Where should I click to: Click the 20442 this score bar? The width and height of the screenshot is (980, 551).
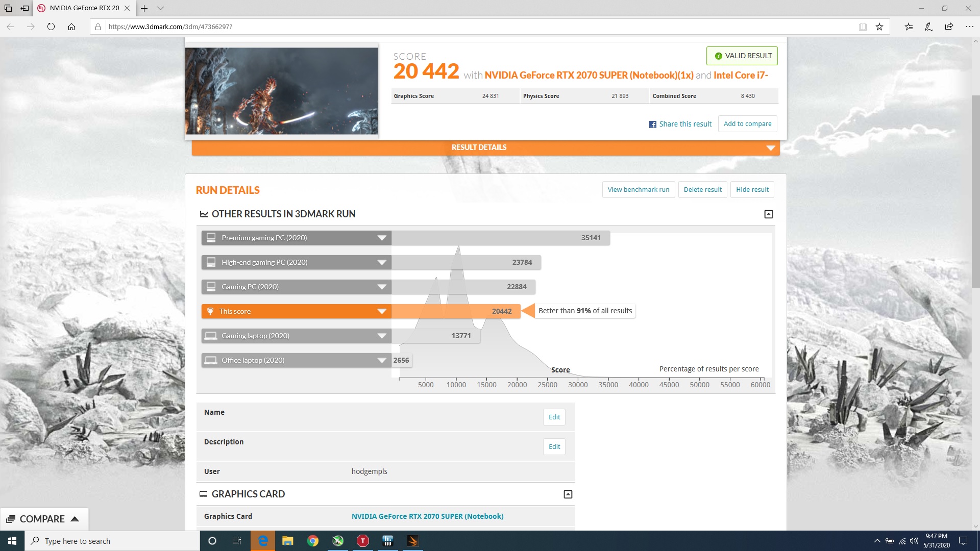(456, 311)
